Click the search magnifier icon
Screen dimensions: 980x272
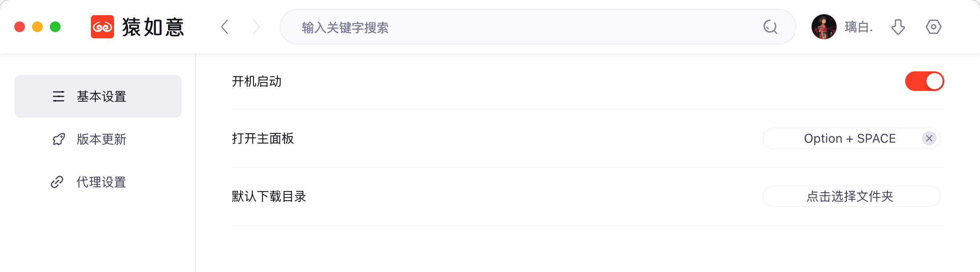point(770,27)
